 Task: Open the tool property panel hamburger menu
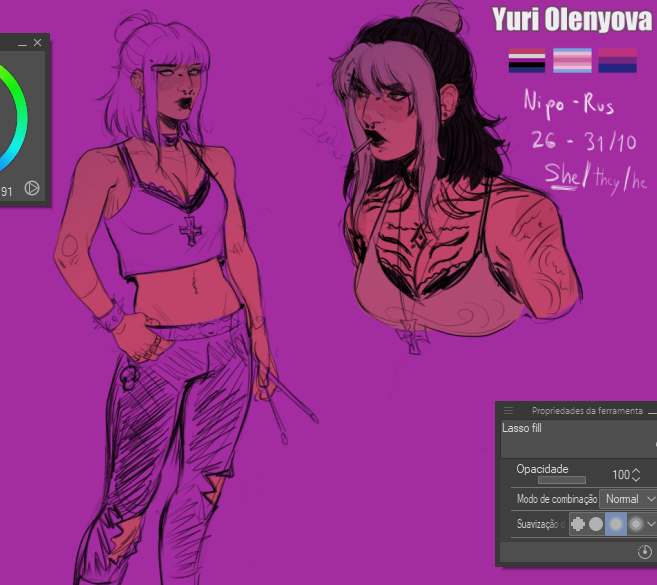(x=508, y=410)
